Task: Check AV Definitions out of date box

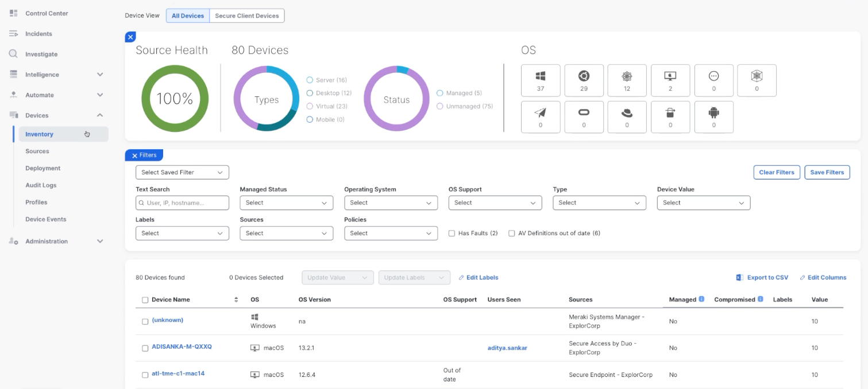Action: pyautogui.click(x=511, y=234)
